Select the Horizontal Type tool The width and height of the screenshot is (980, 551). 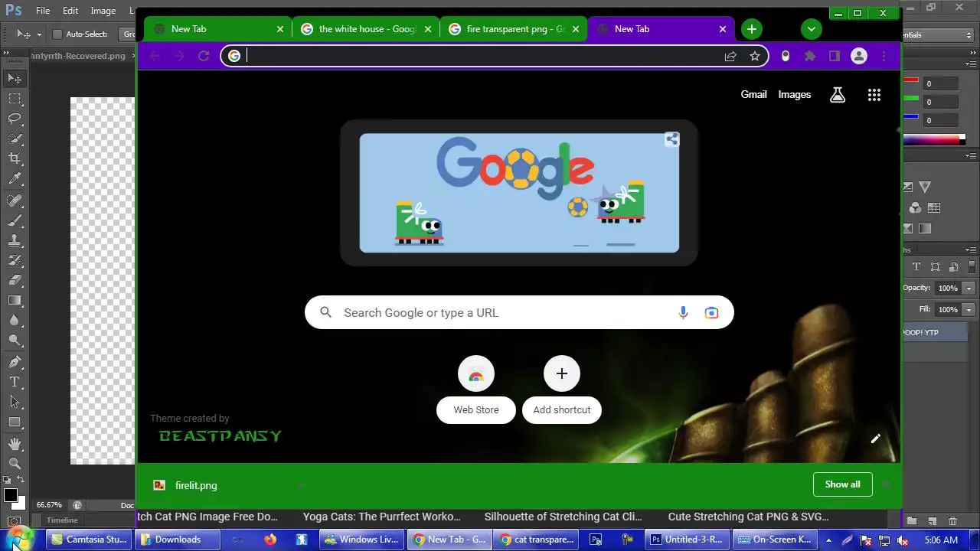click(x=15, y=382)
